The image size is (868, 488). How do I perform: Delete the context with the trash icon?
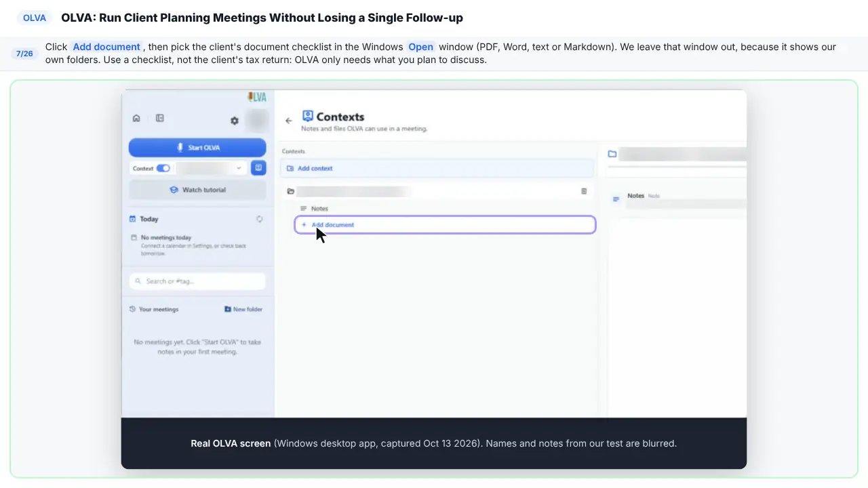(x=584, y=191)
